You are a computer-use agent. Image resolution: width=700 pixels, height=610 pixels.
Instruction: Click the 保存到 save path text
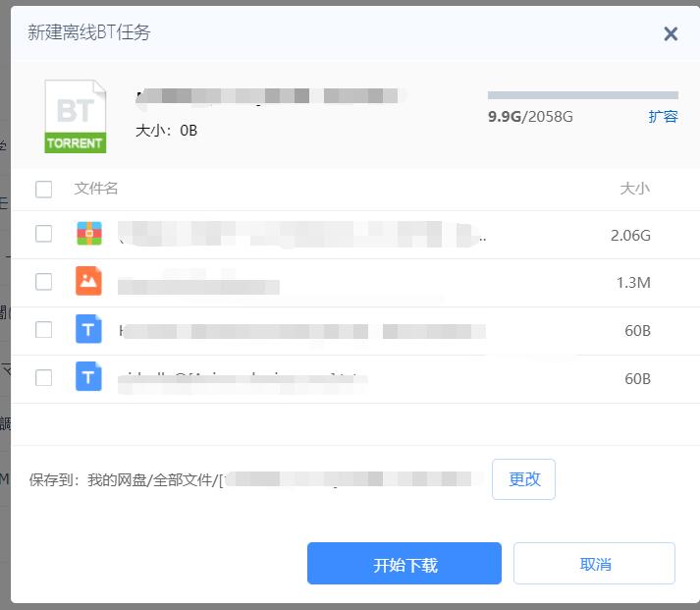(256, 480)
